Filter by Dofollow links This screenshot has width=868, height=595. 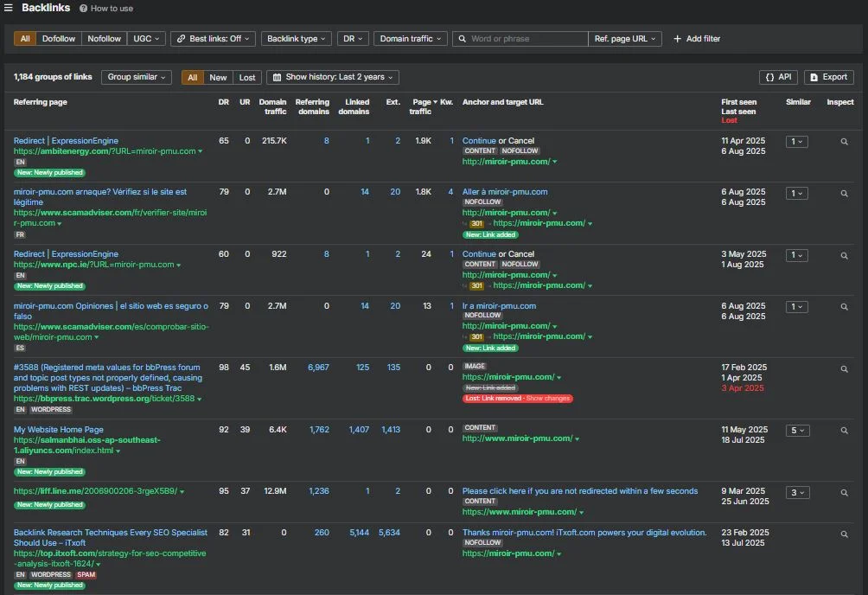click(x=59, y=39)
